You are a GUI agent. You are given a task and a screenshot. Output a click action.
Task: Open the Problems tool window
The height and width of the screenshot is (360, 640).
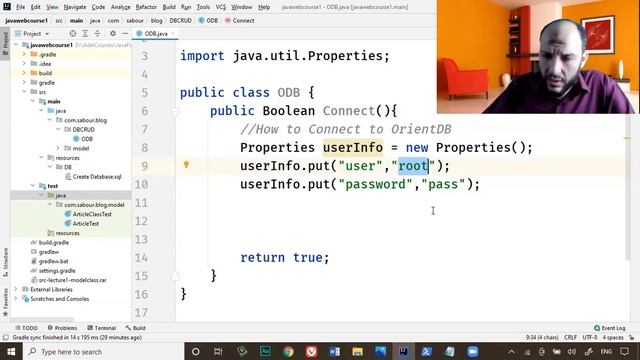point(62,328)
